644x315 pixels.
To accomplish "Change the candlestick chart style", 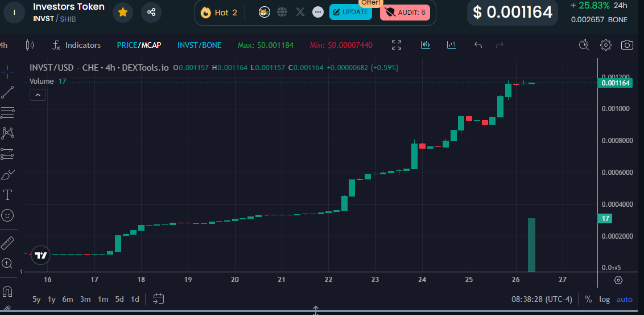I will coord(30,45).
